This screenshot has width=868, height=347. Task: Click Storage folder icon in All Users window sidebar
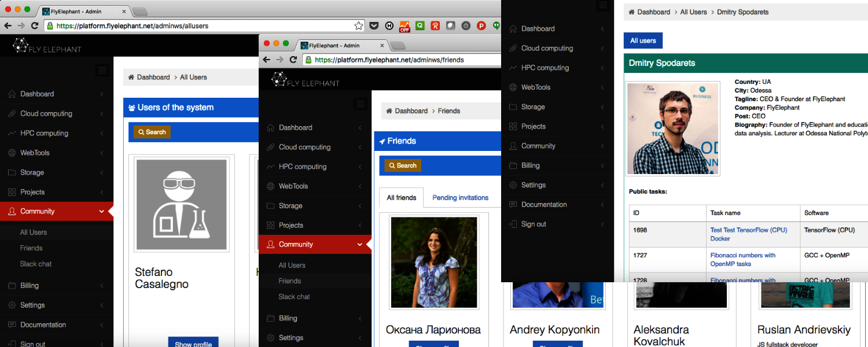pos(12,172)
